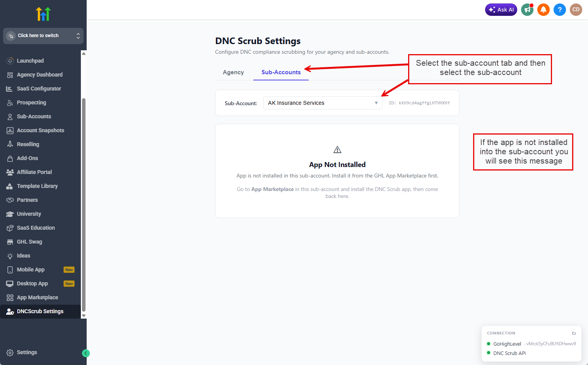The height and width of the screenshot is (365, 588).
Task: Click the GoHighLevel connection status row
Action: click(x=531, y=344)
